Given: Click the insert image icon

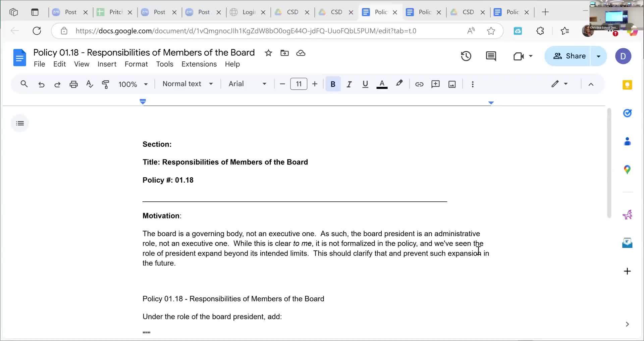Looking at the screenshot, I should point(452,84).
